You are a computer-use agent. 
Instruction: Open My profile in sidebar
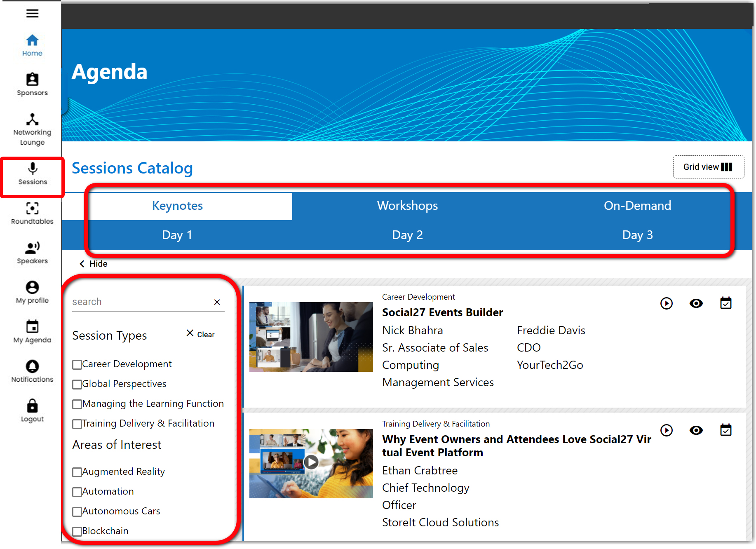[32, 292]
